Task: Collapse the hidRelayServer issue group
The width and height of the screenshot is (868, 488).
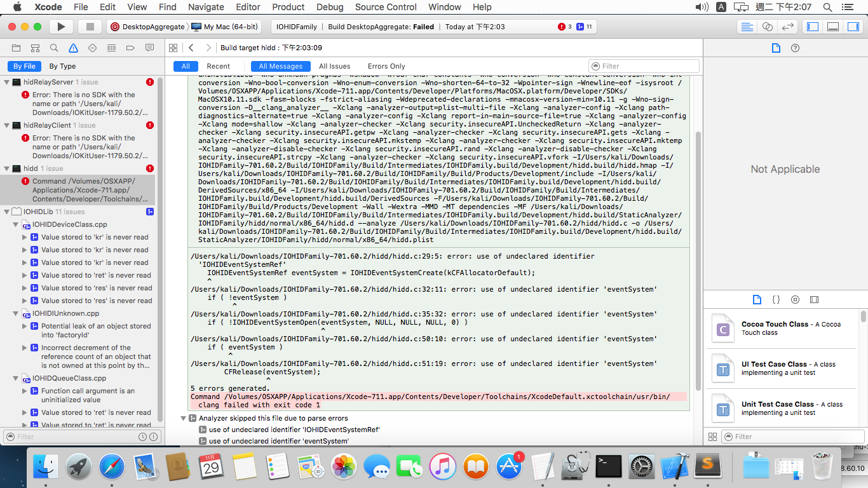Action: (6, 82)
